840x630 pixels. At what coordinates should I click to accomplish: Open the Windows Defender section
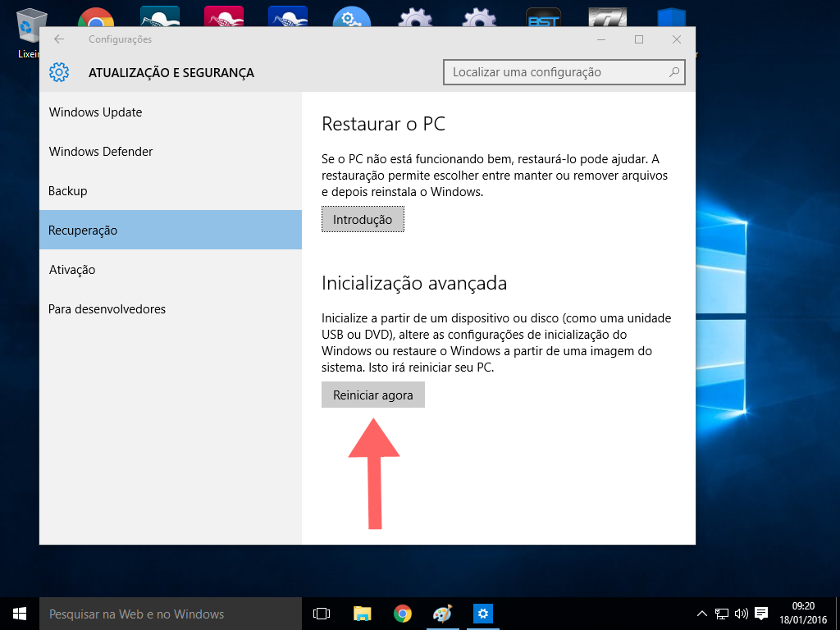coord(171,152)
